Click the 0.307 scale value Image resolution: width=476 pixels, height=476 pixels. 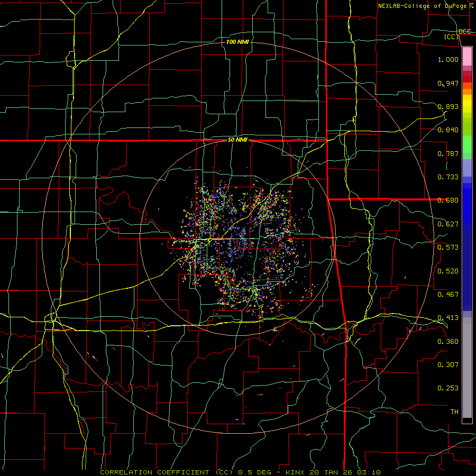click(x=448, y=365)
